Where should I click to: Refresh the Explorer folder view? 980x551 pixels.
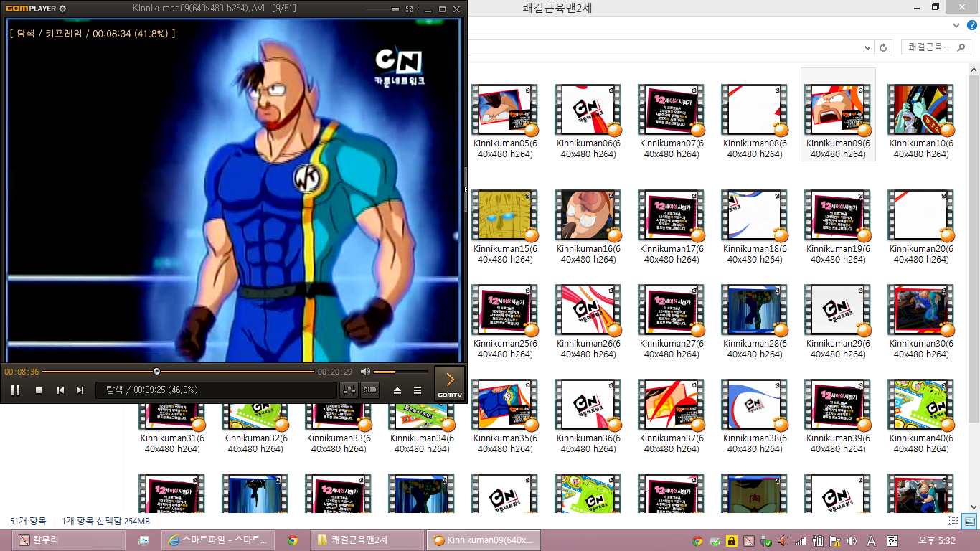pyautogui.click(x=884, y=47)
